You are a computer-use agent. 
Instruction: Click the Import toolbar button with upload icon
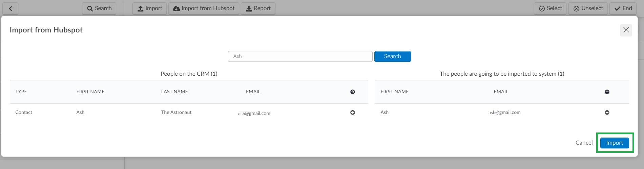click(149, 8)
